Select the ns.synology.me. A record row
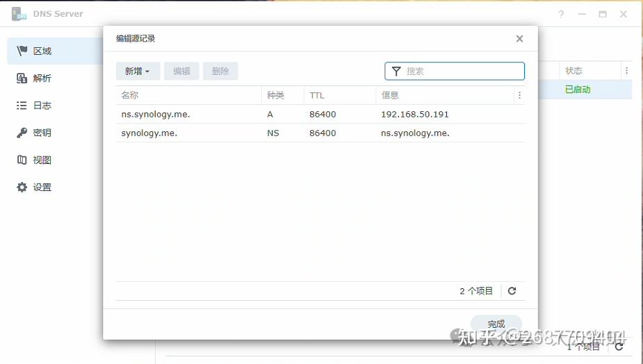This screenshot has width=643, height=364. coord(320,114)
